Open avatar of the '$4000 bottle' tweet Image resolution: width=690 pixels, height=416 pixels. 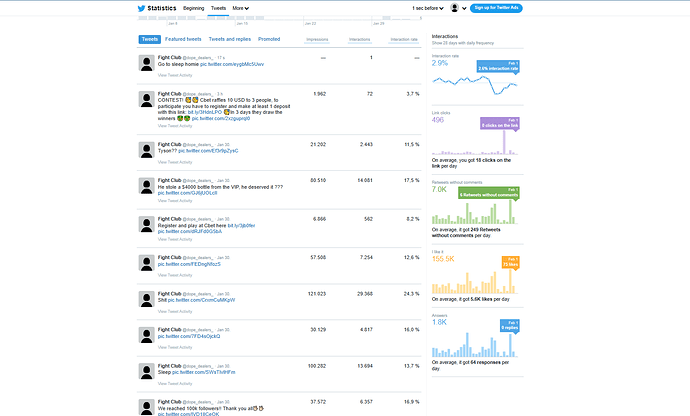coord(147,186)
